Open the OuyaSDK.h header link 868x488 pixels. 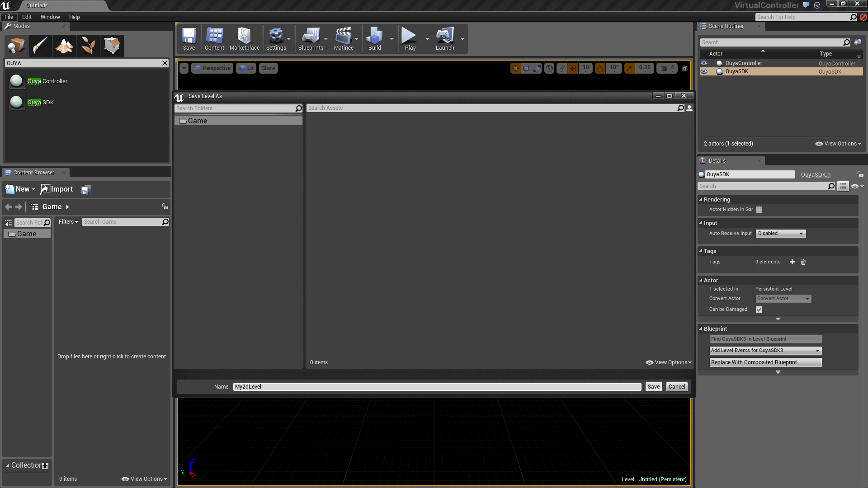pos(816,175)
